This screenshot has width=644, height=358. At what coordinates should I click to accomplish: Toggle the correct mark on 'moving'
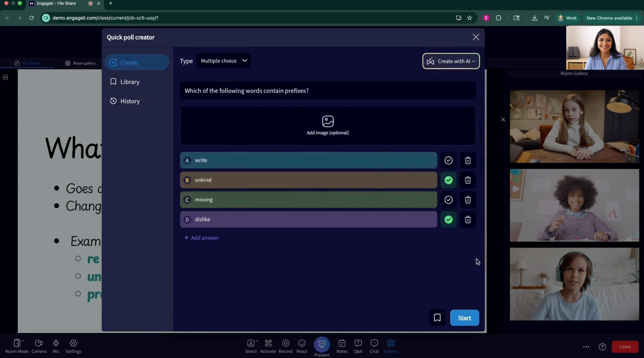(448, 200)
